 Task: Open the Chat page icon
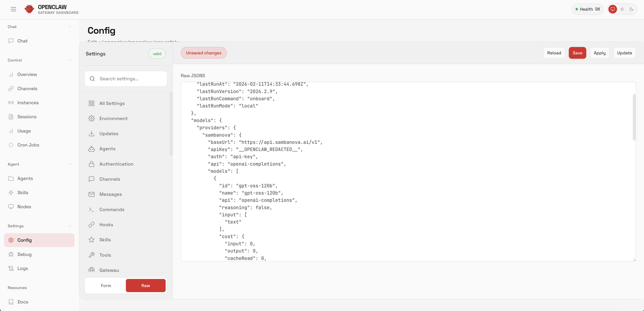[x=11, y=41]
